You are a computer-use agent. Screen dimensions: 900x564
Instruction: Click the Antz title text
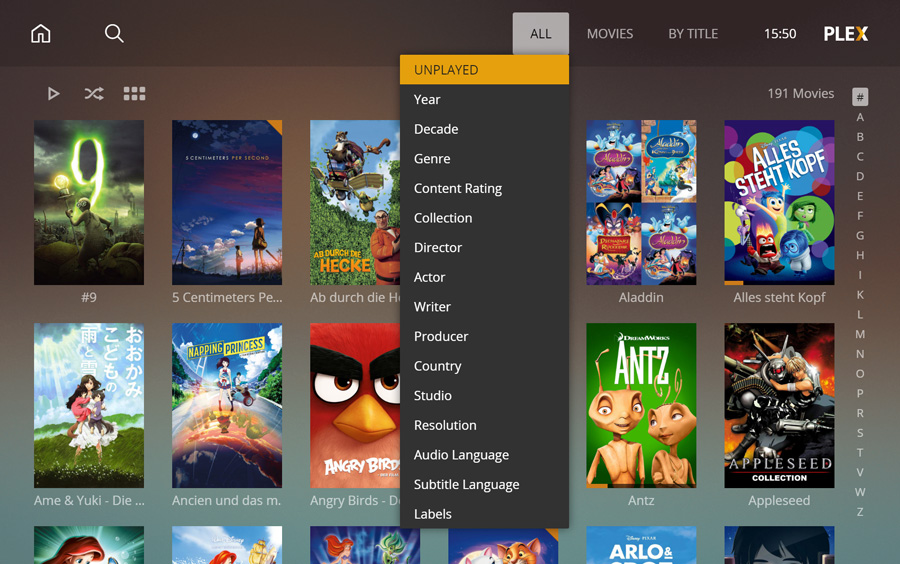(641, 501)
